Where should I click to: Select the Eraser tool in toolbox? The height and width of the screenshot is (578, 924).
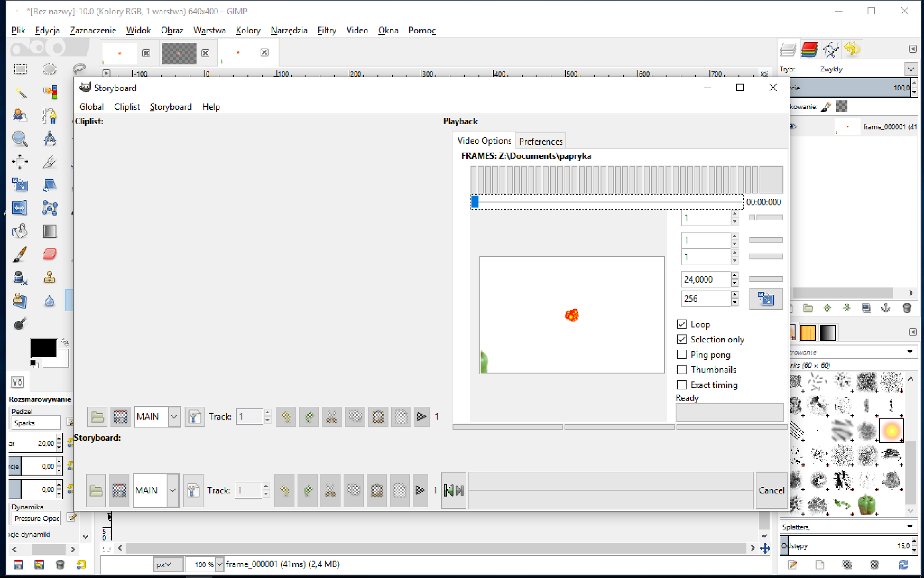49,254
